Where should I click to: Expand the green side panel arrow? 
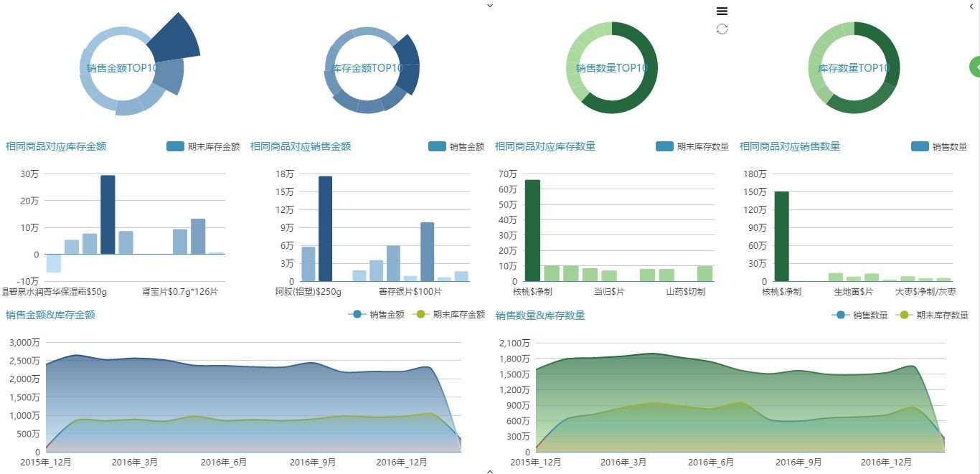[x=975, y=67]
